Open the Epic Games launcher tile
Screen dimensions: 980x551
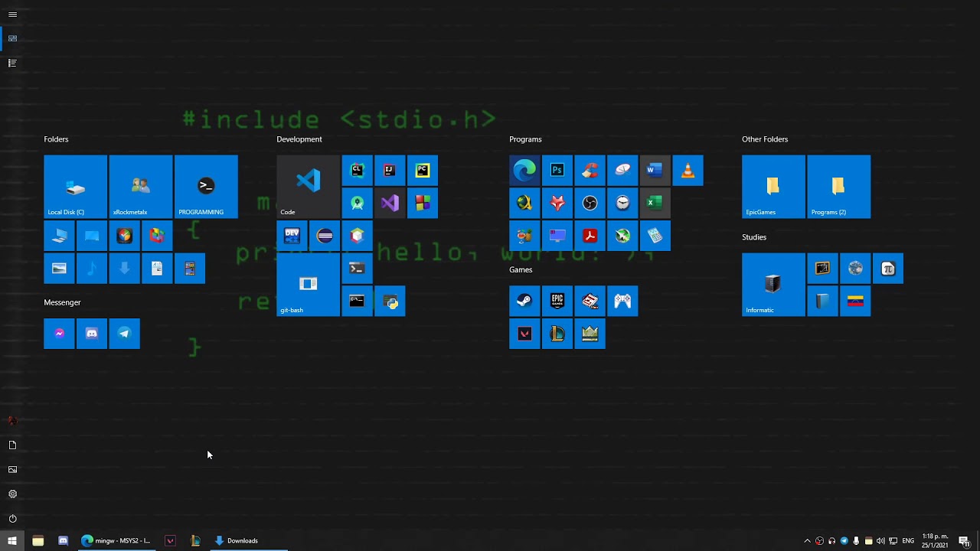tap(557, 301)
